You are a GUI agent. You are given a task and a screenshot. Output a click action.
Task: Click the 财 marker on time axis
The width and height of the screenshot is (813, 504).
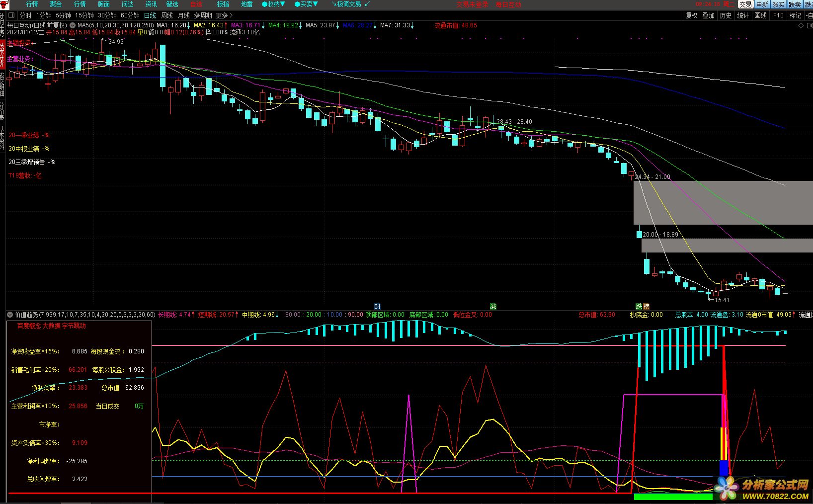click(x=377, y=306)
